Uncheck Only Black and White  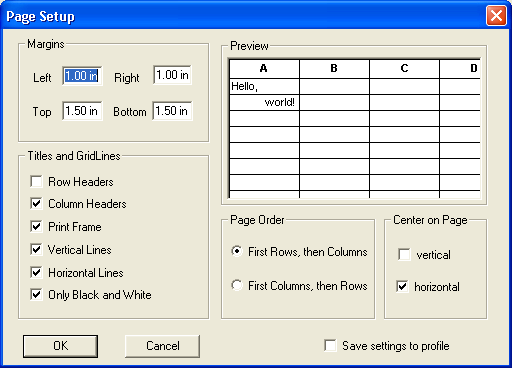36,295
